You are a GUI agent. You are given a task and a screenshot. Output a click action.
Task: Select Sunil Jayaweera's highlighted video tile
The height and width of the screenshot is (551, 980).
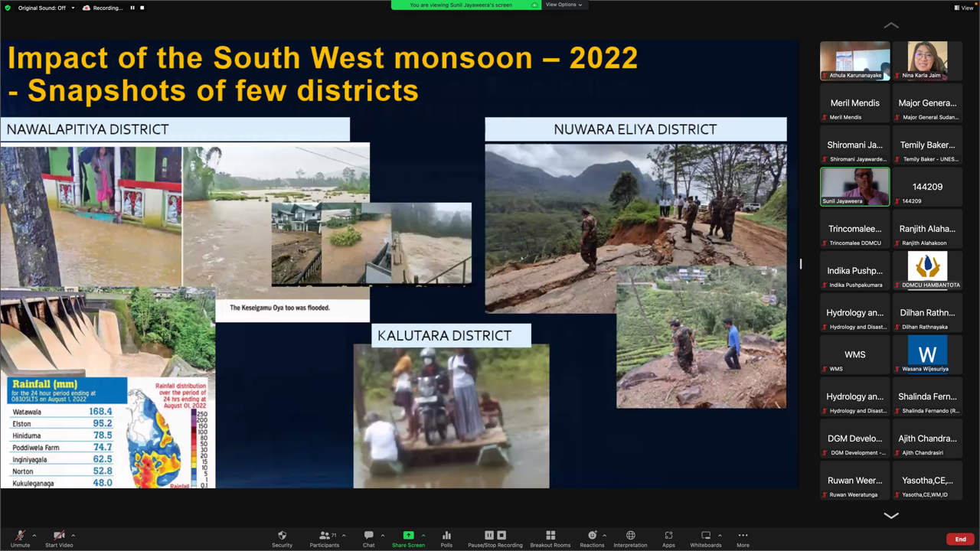[x=855, y=187]
